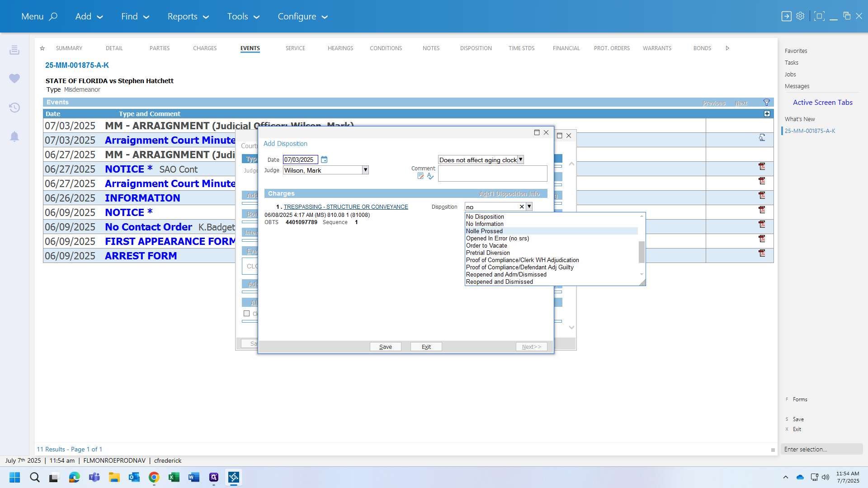Open the INFORMATION event link
The width and height of the screenshot is (868, 488).
[142, 198]
